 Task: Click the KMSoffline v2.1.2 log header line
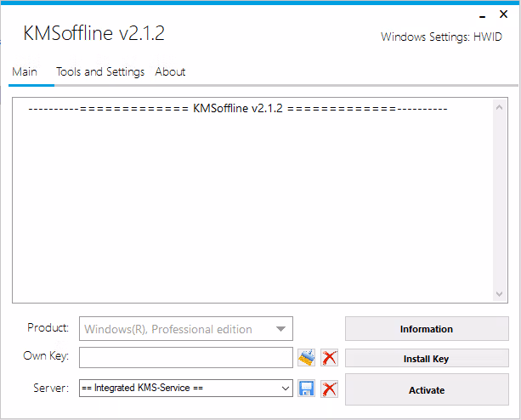[x=238, y=108]
